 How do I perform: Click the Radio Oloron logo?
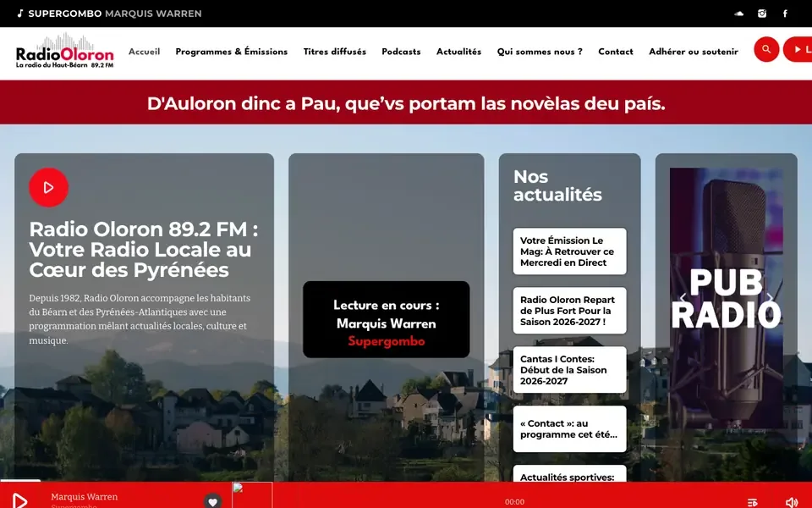click(65, 51)
